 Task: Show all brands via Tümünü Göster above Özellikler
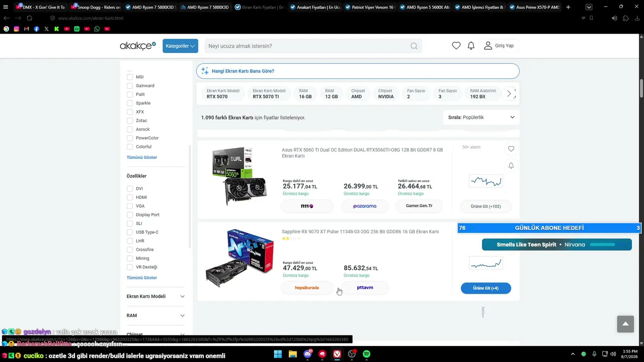[x=142, y=157]
